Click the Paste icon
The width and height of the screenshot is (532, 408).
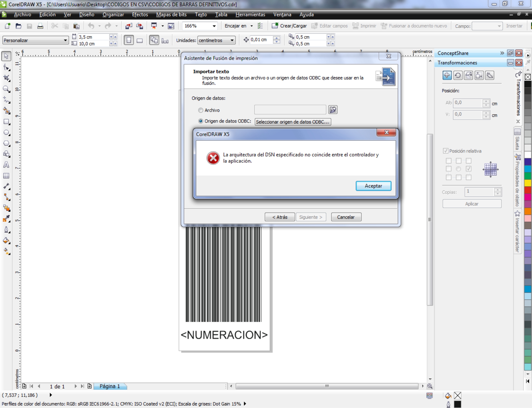click(76, 26)
